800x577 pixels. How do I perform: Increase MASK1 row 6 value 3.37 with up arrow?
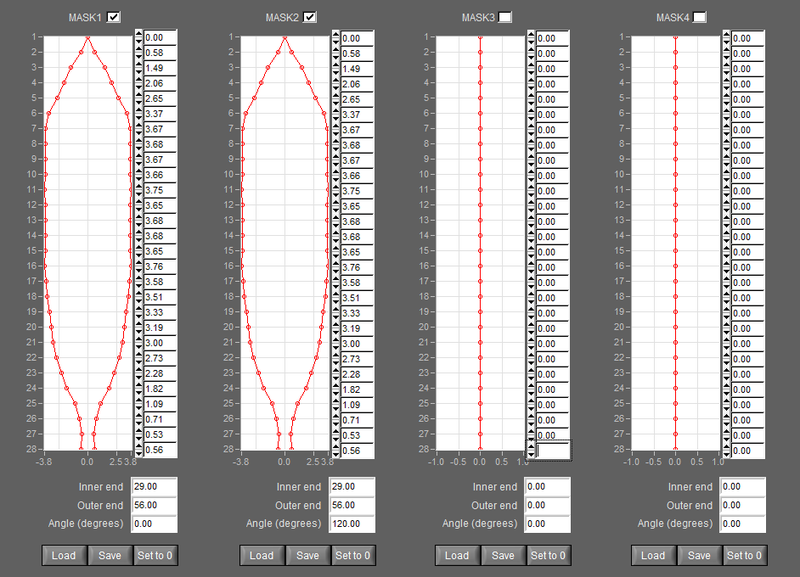(139, 110)
